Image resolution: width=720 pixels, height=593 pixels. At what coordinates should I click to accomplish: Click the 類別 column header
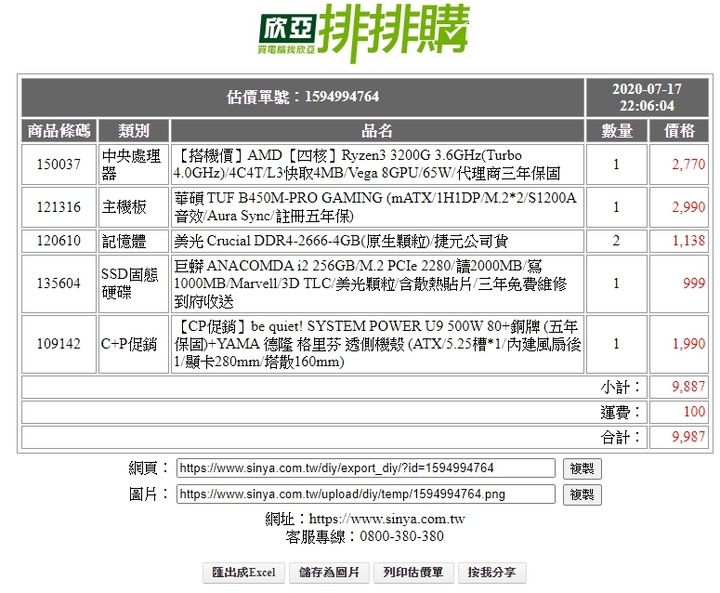tap(134, 131)
